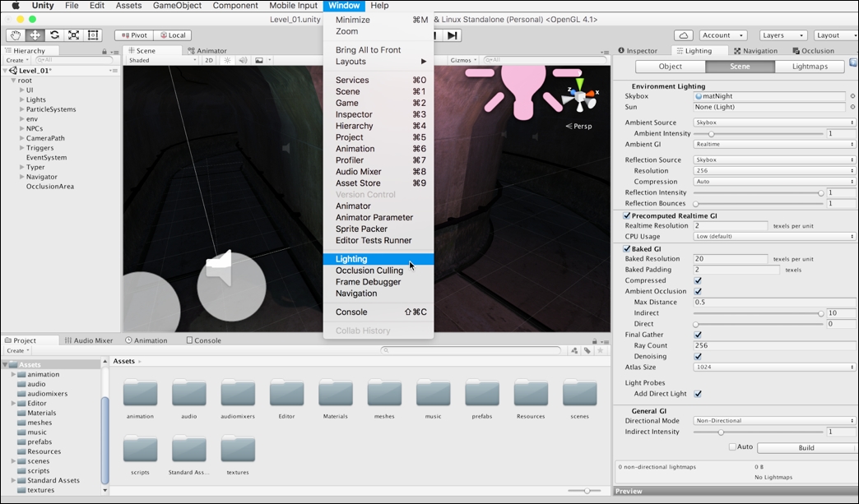Adjust Reflection Intensity slider
Screen dimensions: 859x504
click(x=758, y=192)
